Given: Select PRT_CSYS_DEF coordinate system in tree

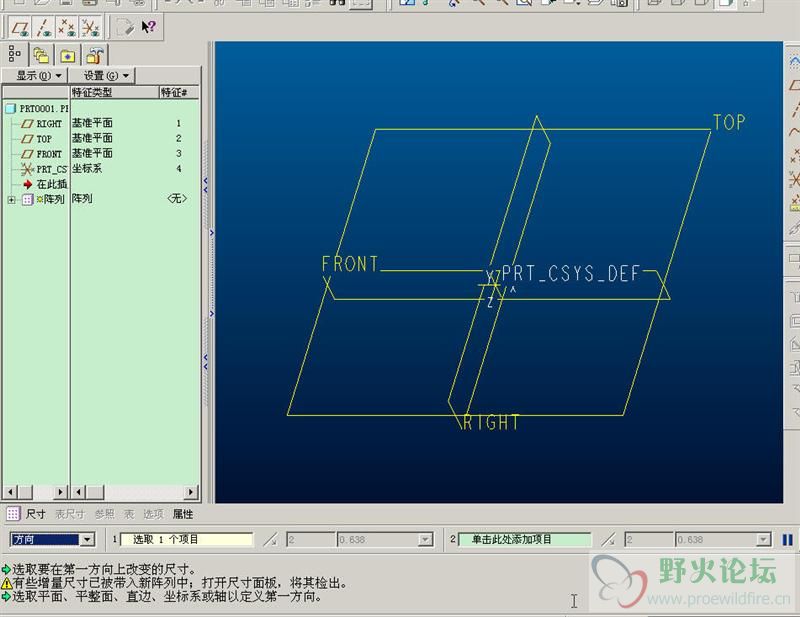Looking at the screenshot, I should click(44, 169).
